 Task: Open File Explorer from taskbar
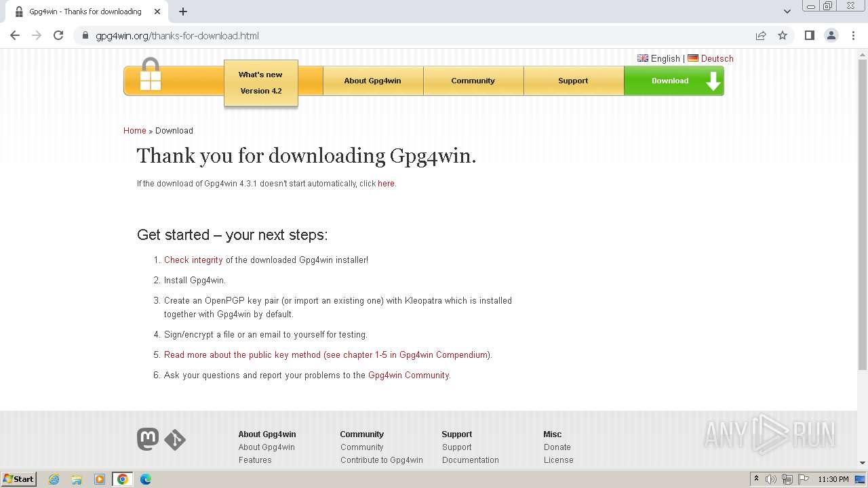77,479
